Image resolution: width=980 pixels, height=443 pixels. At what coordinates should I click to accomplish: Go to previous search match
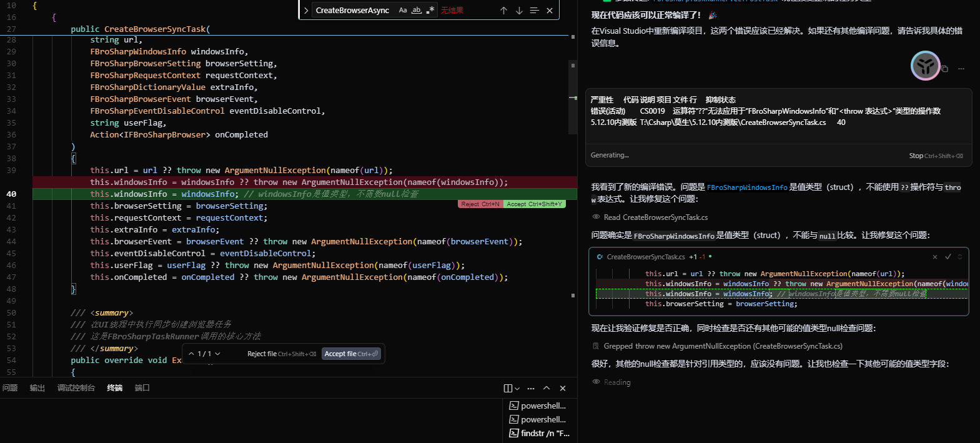coord(503,11)
